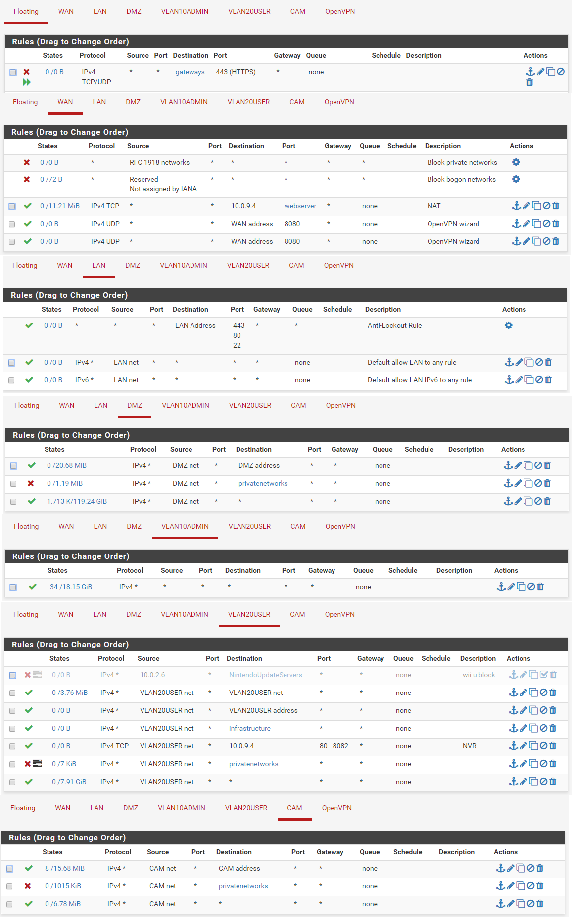Open Floating tab in the row where WAN is active

25,102
